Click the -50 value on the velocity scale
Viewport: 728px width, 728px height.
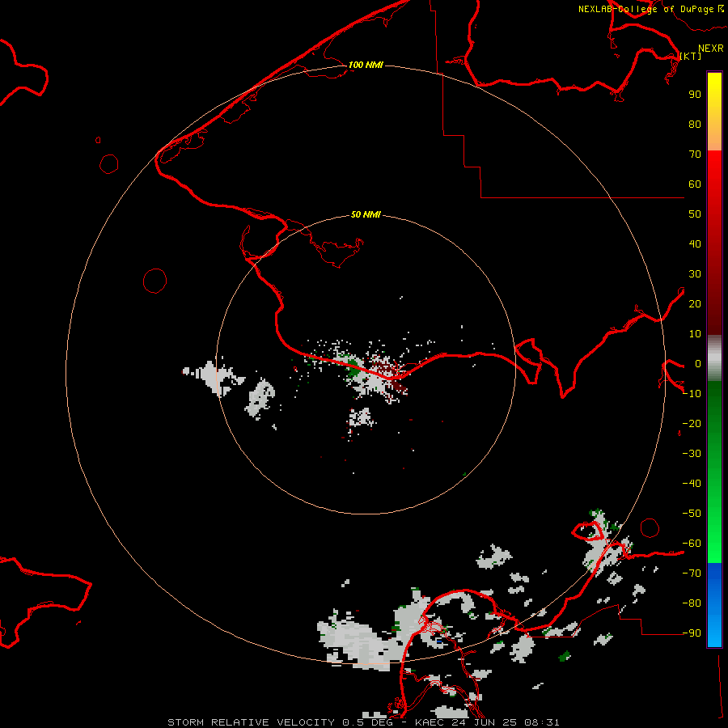[x=692, y=514]
